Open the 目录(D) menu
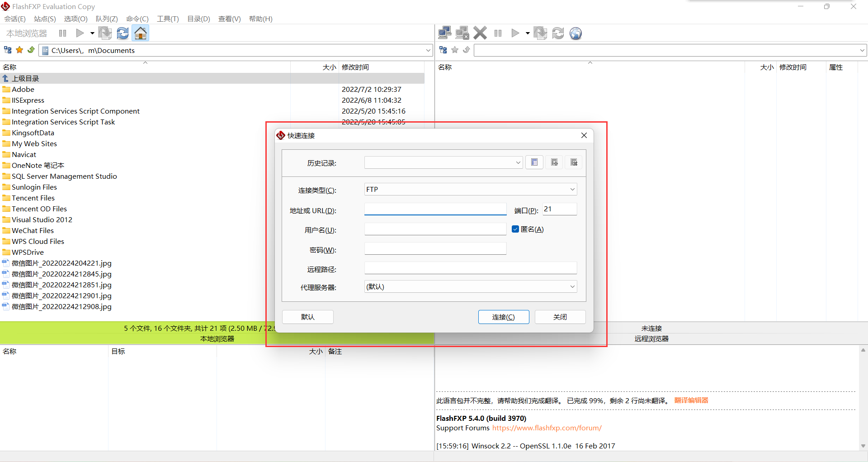The width and height of the screenshot is (868, 462). (x=198, y=19)
